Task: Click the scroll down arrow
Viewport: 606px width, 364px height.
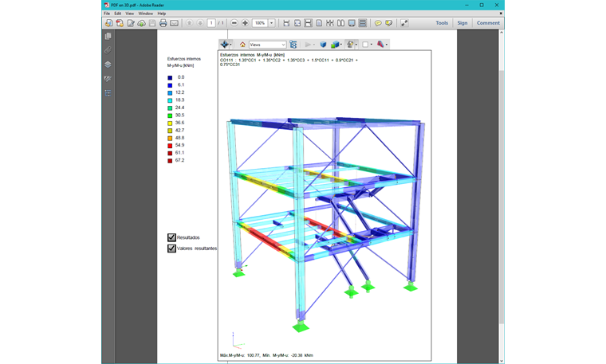Action: [x=502, y=361]
